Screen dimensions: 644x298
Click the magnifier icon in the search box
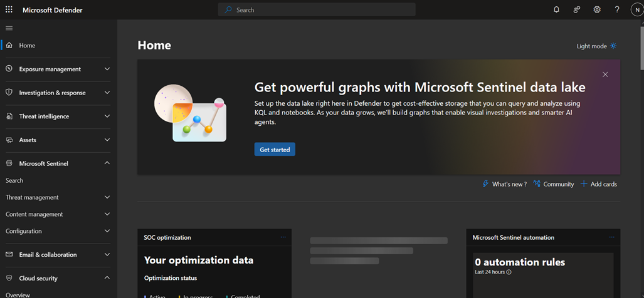[228, 10]
